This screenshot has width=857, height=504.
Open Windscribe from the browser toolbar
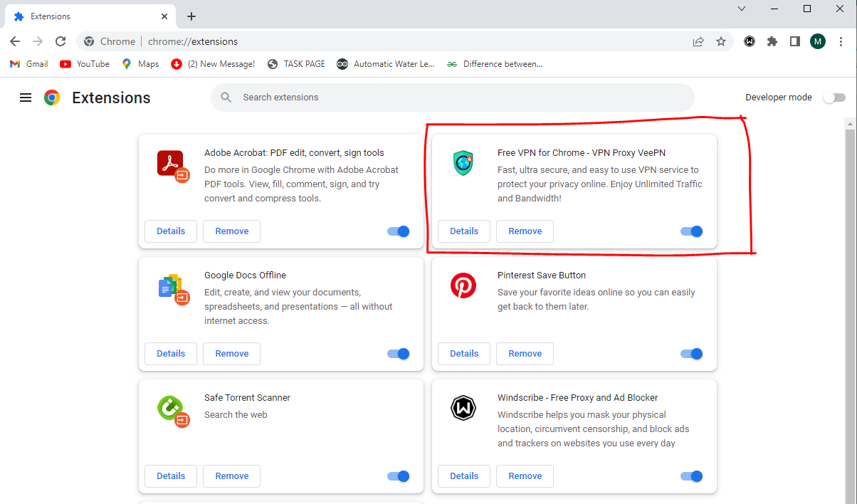(750, 41)
